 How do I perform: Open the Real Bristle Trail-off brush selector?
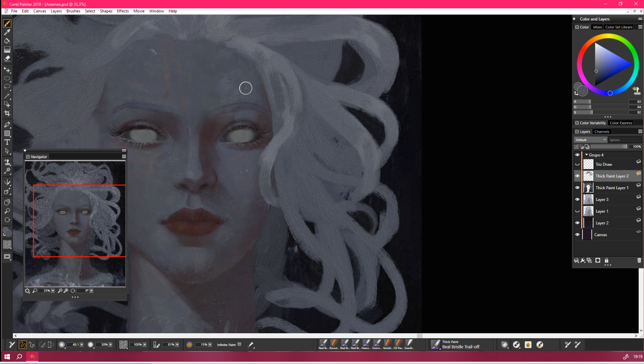coord(461,345)
